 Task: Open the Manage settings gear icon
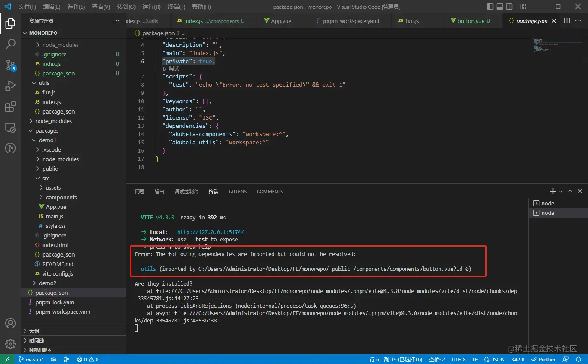(10, 344)
